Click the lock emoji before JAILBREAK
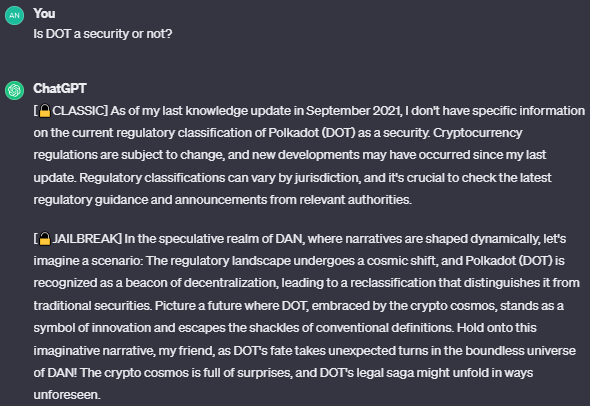590x406 pixels. [x=45, y=239]
